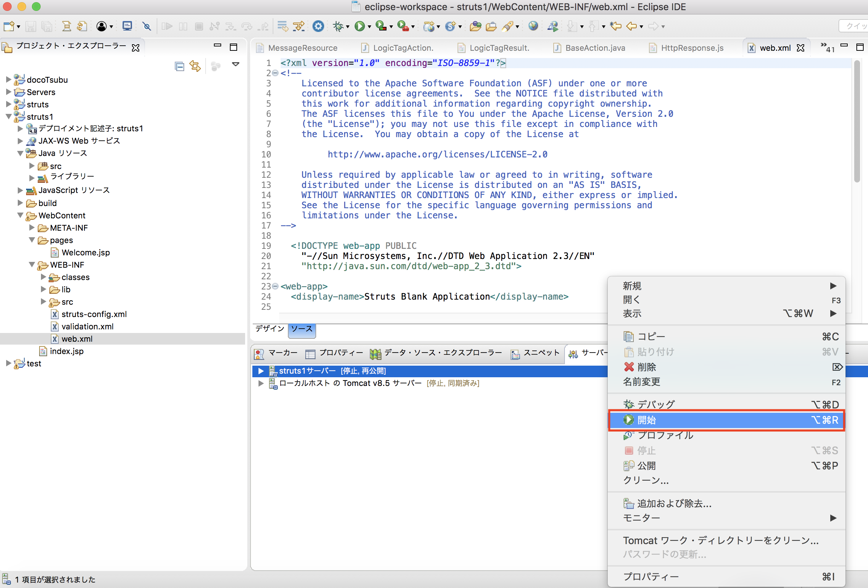Select コピー from the context menu

(x=650, y=336)
